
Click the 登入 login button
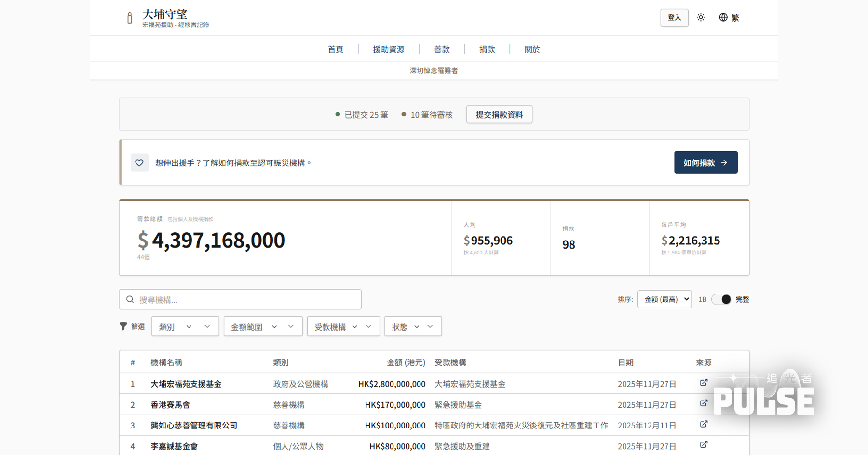(674, 18)
